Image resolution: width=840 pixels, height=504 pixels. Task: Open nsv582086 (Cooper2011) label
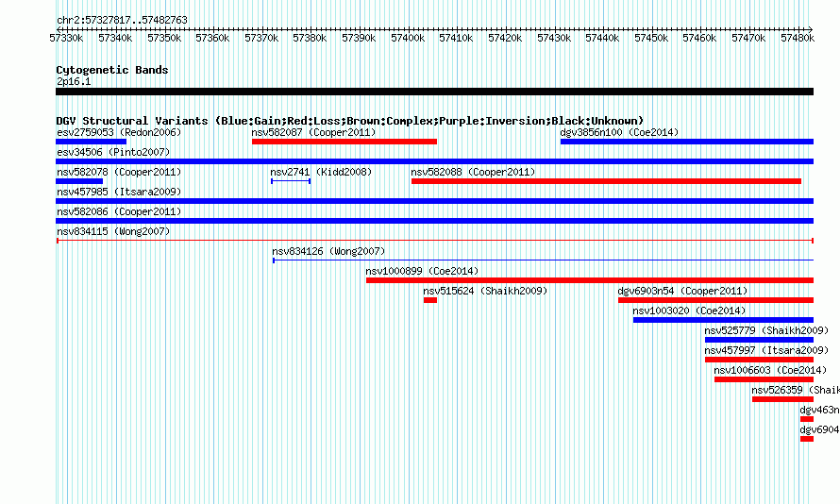(x=119, y=211)
